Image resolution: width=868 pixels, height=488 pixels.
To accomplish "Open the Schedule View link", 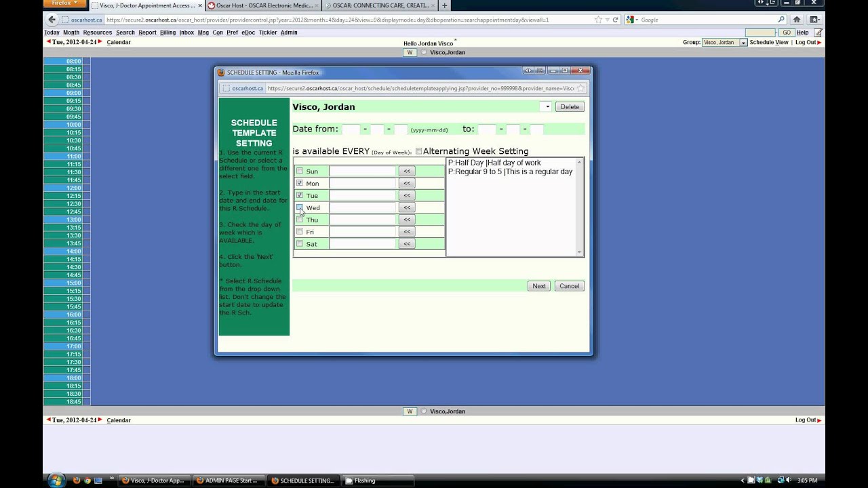I will pos(769,42).
